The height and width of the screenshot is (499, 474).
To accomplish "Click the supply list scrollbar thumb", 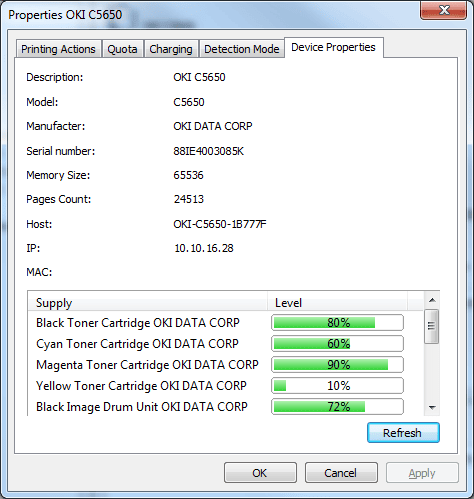I will tap(432, 326).
